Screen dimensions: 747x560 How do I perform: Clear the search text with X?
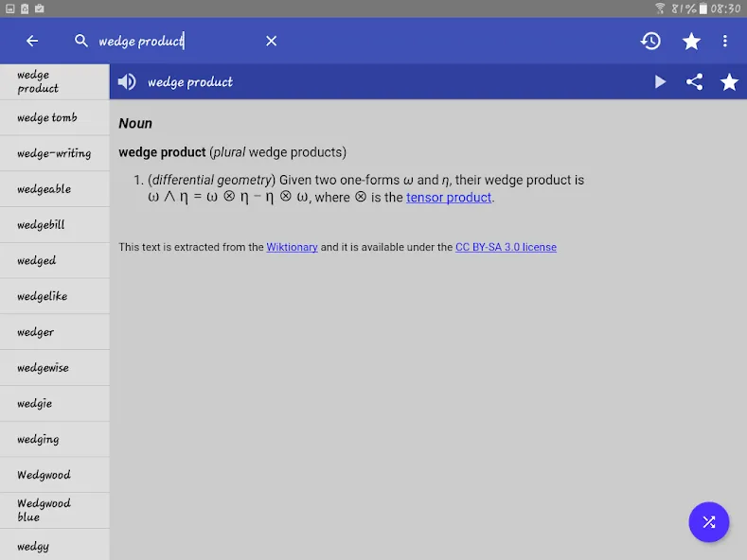click(271, 41)
